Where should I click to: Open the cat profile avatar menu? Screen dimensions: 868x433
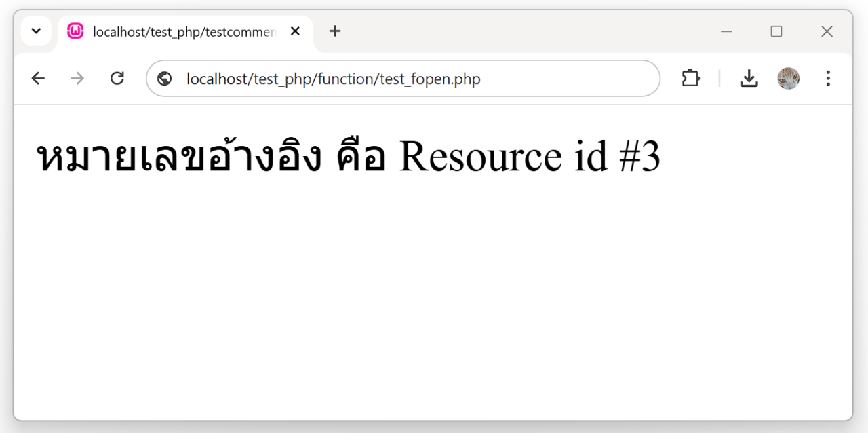point(788,79)
